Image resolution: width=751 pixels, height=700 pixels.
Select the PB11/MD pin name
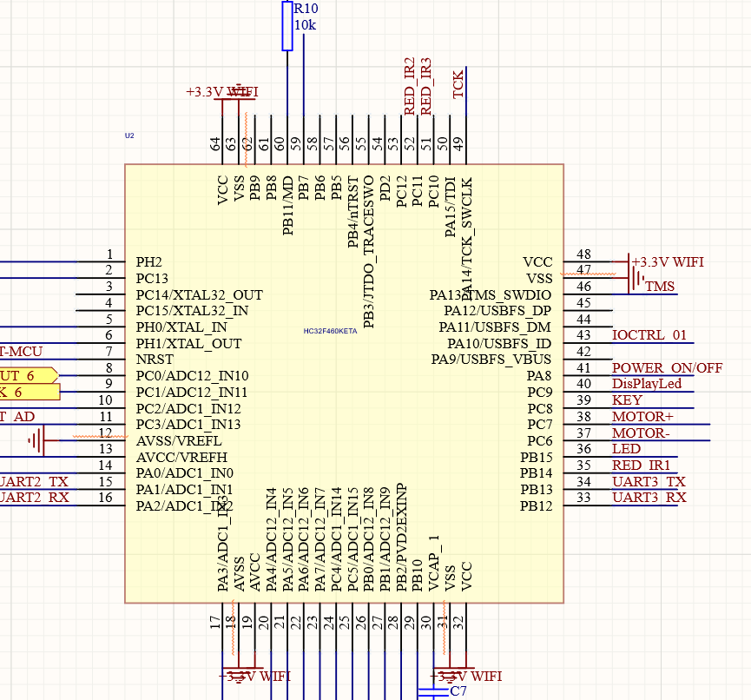coord(287,206)
